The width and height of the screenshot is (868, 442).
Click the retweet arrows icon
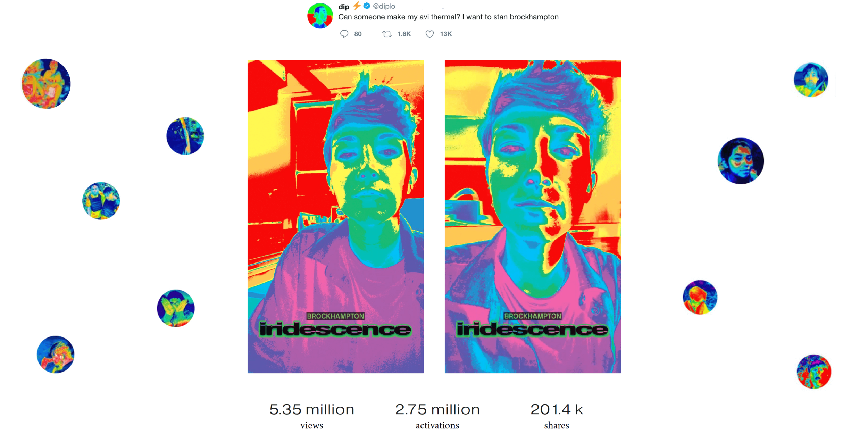(387, 34)
